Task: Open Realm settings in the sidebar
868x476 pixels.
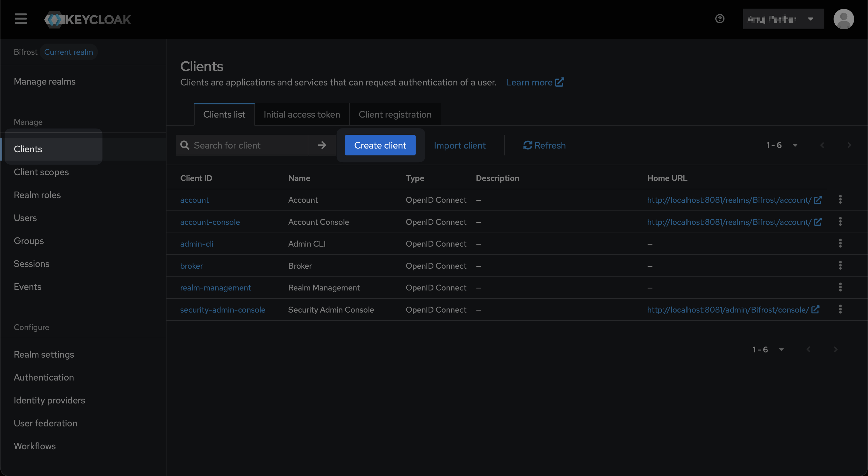Action: pyautogui.click(x=44, y=354)
